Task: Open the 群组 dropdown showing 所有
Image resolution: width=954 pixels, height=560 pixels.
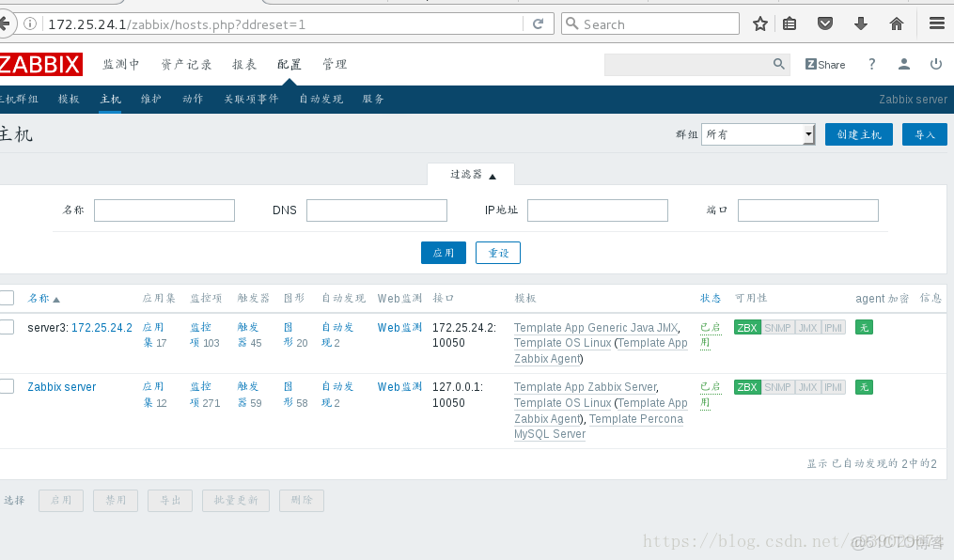Action: (758, 134)
